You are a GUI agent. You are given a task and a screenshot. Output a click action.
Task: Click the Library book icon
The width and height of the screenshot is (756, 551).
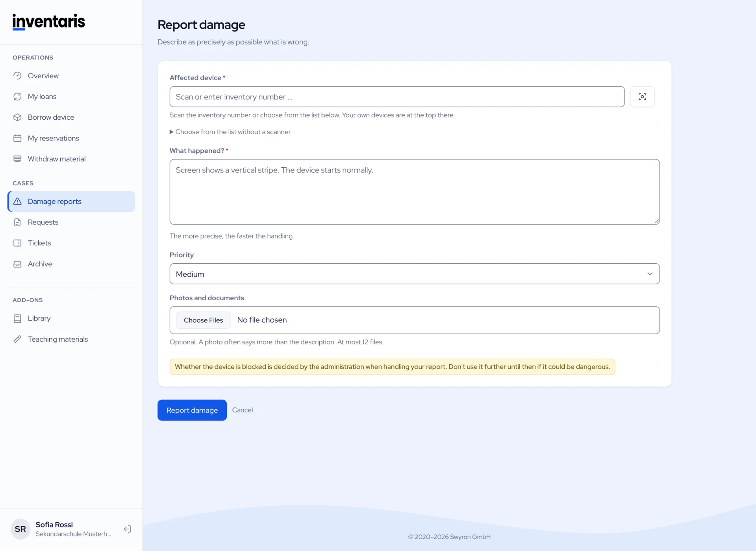tap(17, 318)
